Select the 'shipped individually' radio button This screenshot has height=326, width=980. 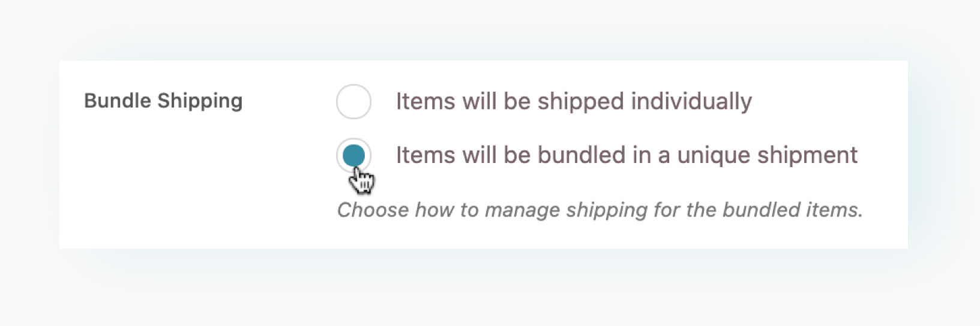click(x=353, y=101)
